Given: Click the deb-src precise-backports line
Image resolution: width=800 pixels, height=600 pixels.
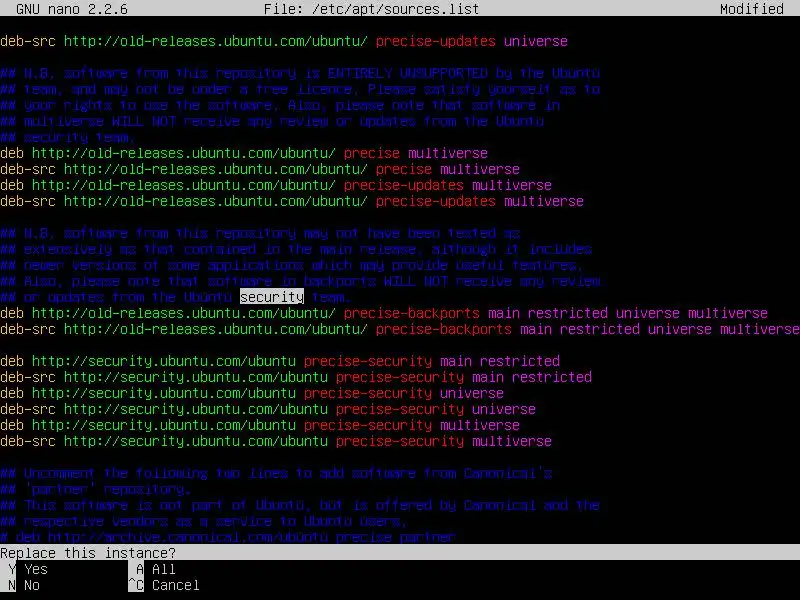Looking at the screenshot, I should point(400,329).
